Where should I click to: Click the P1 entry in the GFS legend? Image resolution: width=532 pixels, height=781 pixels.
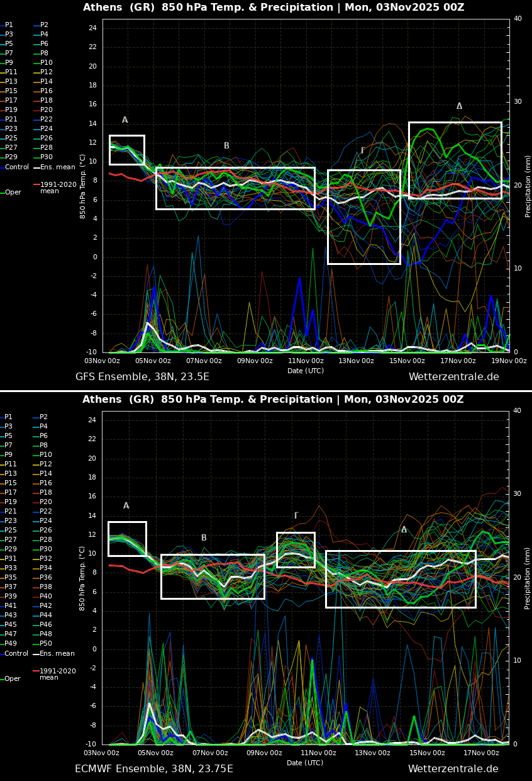tap(9, 25)
